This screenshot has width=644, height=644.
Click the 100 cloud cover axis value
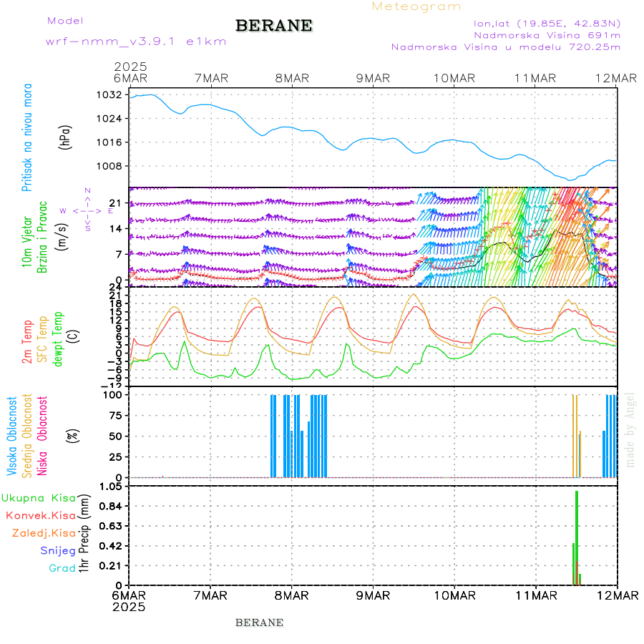112,395
